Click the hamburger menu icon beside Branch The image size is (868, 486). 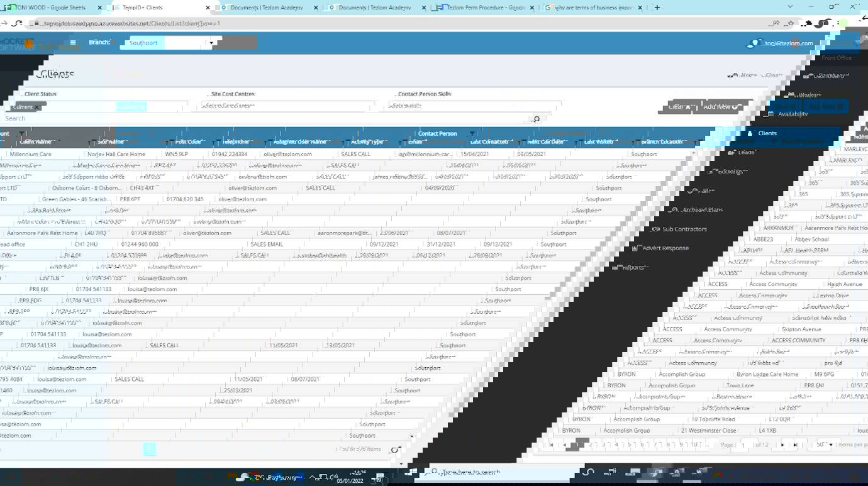(x=73, y=43)
